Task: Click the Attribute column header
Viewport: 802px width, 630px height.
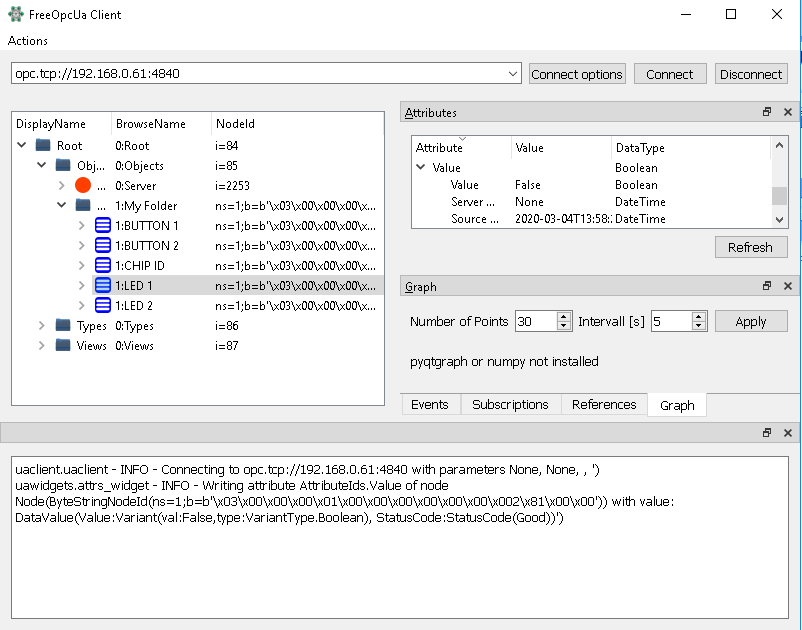Action: 461,148
